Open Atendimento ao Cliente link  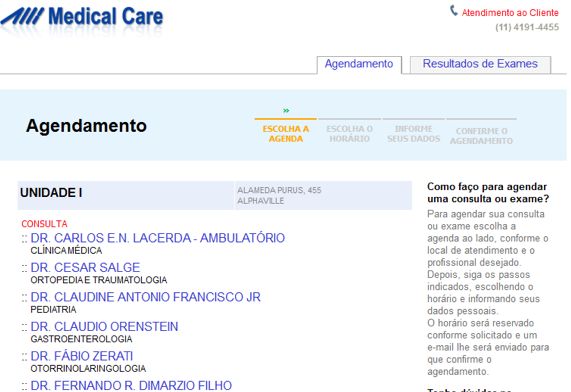tap(510, 13)
